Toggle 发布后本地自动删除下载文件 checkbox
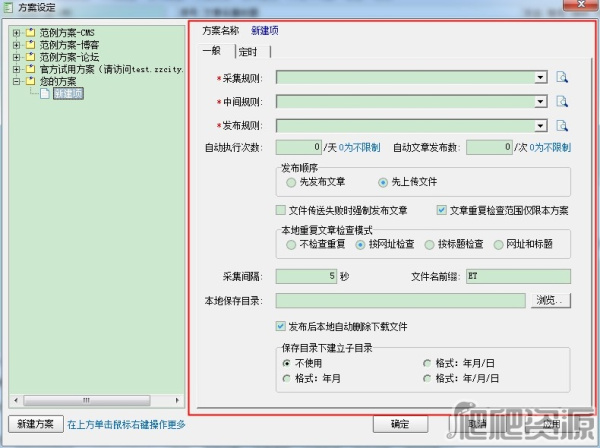The image size is (600, 448). pos(280,326)
